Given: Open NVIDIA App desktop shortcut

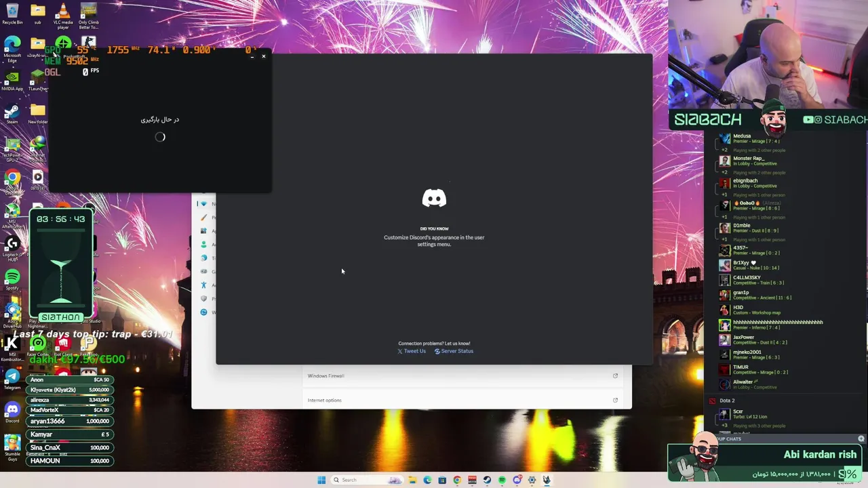Looking at the screenshot, I should tap(12, 80).
